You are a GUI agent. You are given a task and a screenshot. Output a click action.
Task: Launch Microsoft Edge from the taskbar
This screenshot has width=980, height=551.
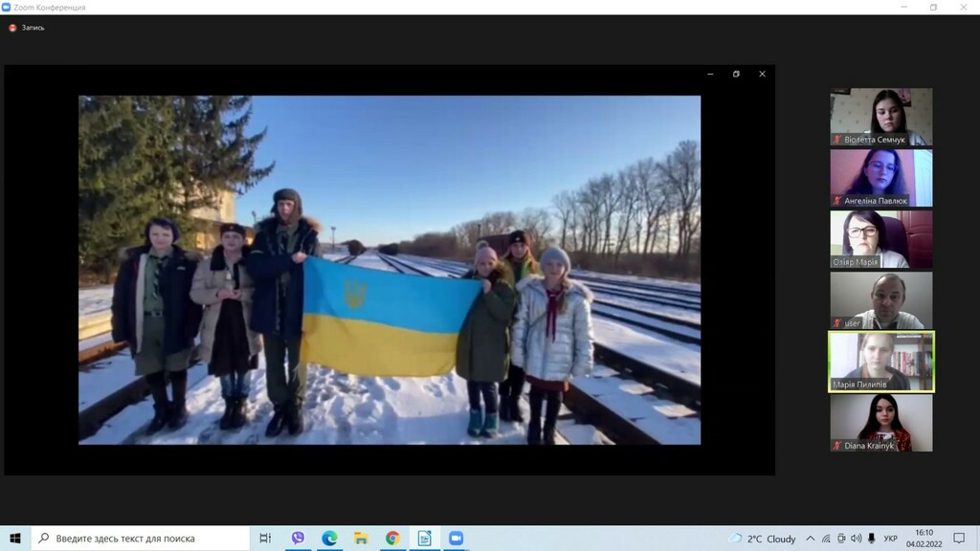329,539
